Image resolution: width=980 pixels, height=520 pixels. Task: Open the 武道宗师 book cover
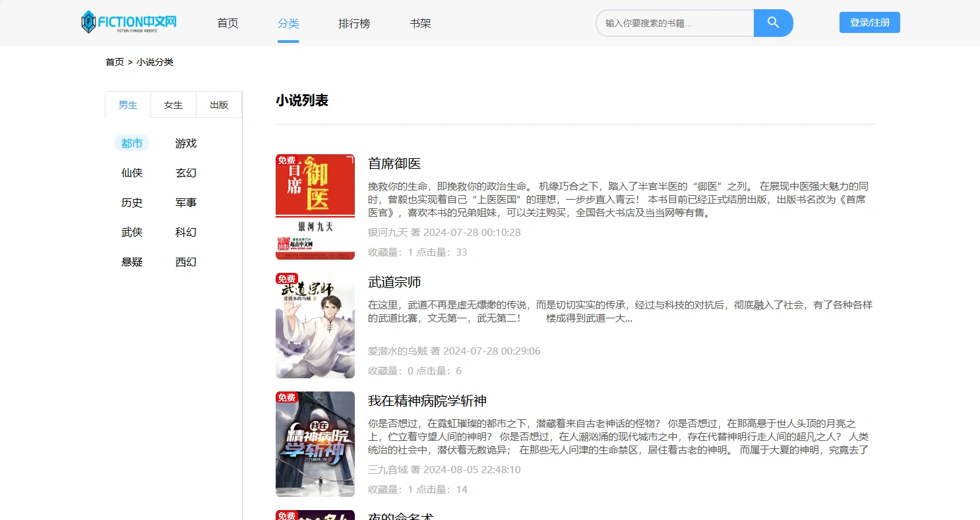click(x=315, y=326)
